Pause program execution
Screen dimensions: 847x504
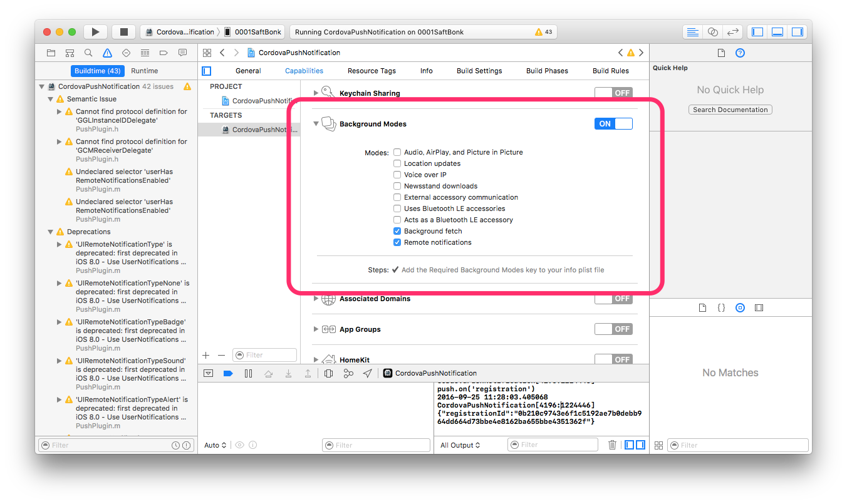click(x=248, y=373)
